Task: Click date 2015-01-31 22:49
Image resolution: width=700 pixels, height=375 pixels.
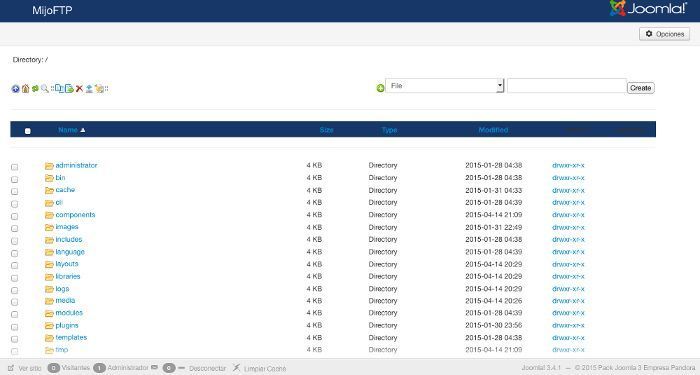Action: [494, 227]
